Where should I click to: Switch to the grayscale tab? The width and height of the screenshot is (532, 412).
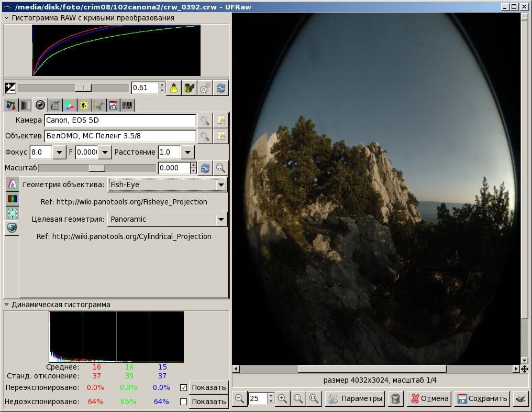click(x=26, y=105)
